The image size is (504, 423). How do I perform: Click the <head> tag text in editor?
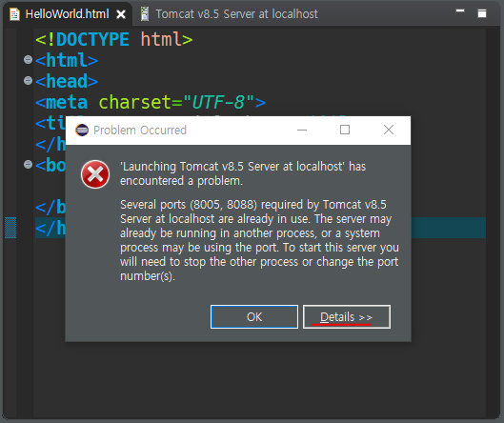(x=67, y=81)
